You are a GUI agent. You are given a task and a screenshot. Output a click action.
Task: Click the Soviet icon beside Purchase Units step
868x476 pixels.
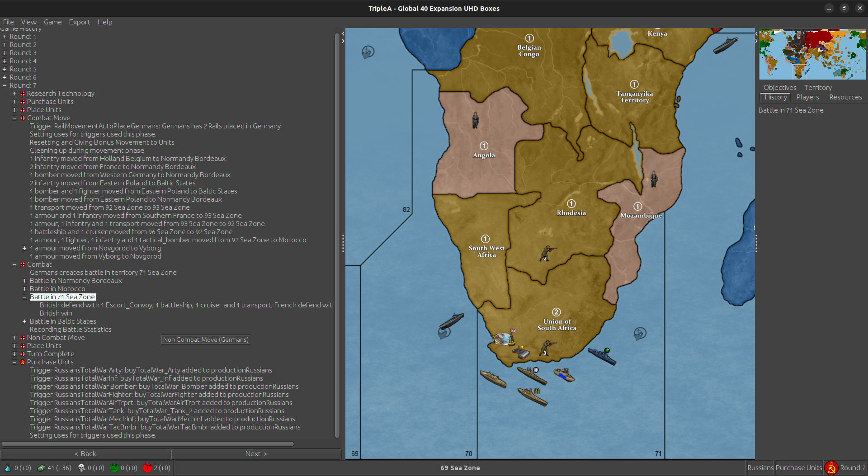[x=23, y=362]
